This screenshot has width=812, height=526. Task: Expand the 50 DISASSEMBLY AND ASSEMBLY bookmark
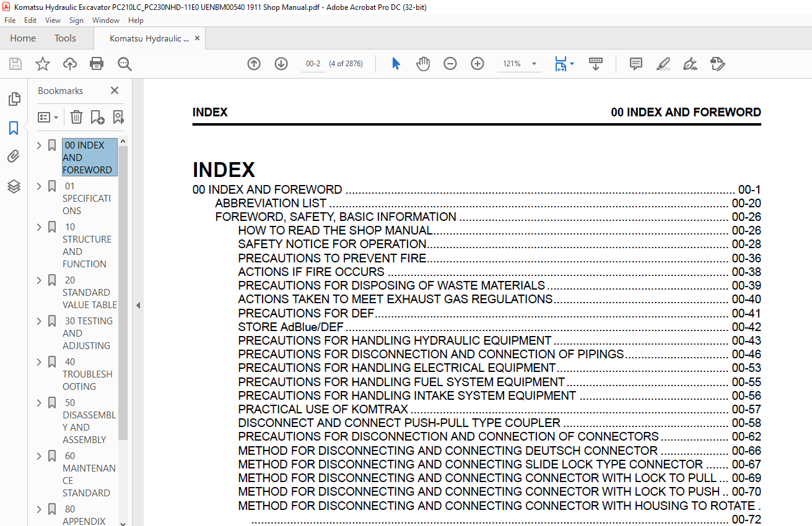pyautogui.click(x=39, y=403)
